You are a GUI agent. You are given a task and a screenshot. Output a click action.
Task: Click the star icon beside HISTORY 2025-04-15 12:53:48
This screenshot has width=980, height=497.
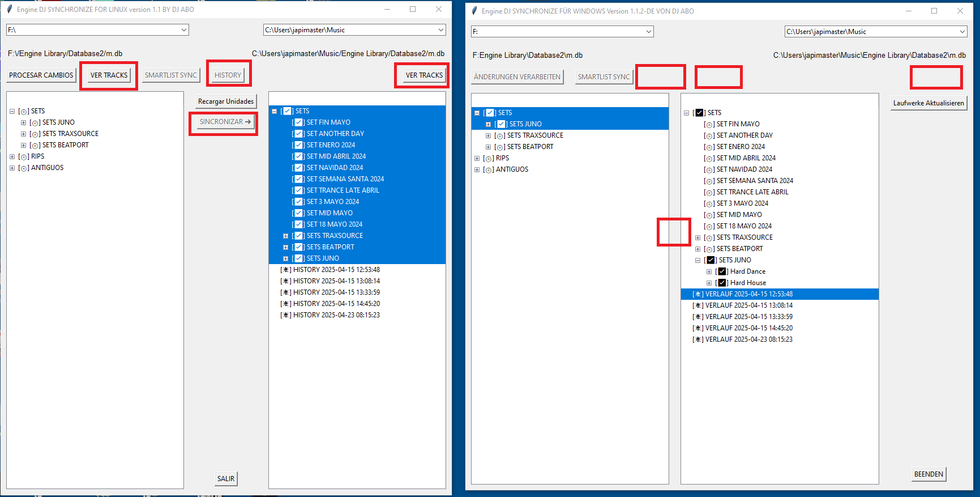point(286,270)
